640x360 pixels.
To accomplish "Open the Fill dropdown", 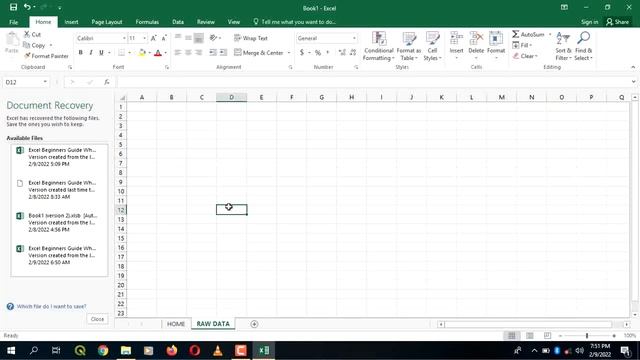I will [522, 45].
